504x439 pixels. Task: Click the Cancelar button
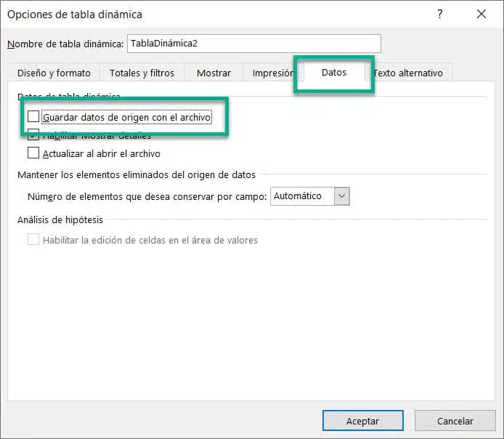(455, 421)
